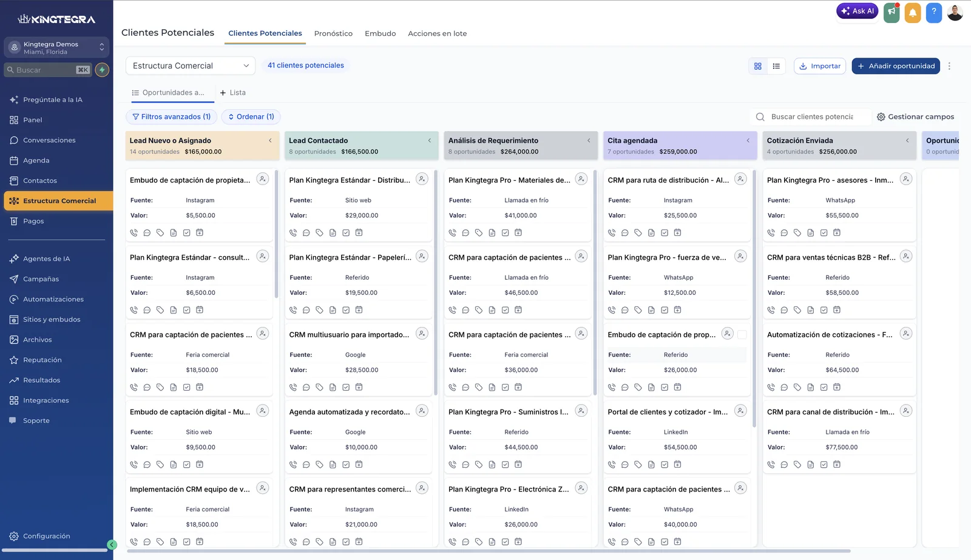The width and height of the screenshot is (971, 560).
Task: Click the green lightning quick actions icon
Action: click(x=102, y=70)
